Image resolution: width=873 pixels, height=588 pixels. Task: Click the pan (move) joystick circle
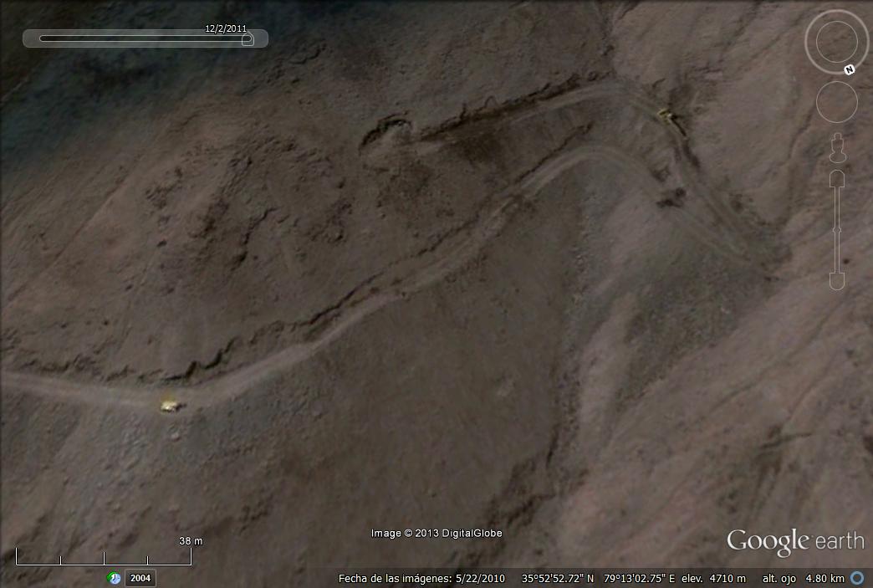(x=836, y=102)
